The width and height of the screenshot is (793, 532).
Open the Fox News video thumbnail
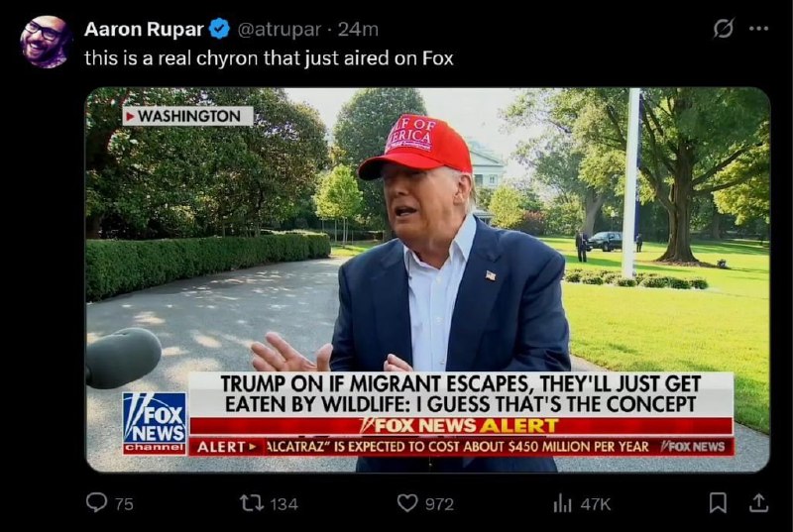[x=427, y=280]
